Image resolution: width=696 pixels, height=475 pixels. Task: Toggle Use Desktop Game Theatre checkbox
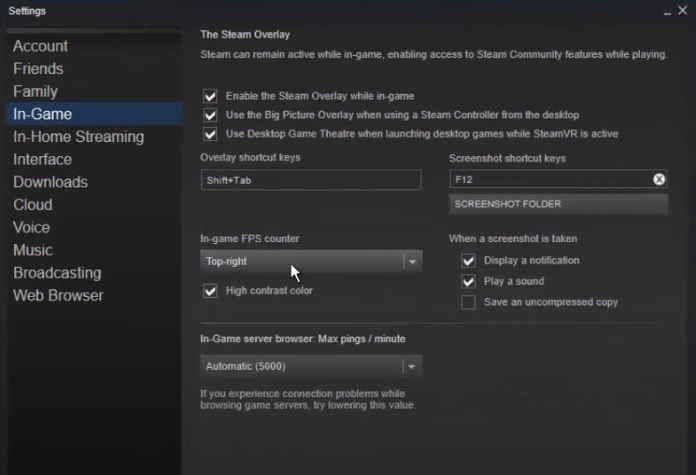point(210,134)
